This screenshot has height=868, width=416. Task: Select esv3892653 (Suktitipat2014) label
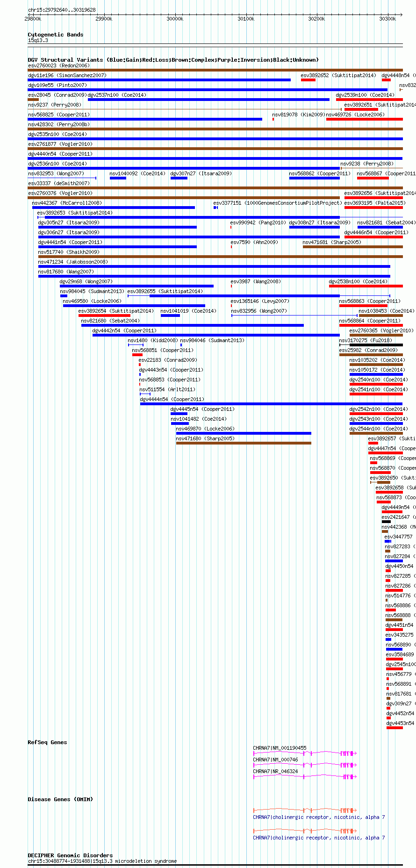75,213
